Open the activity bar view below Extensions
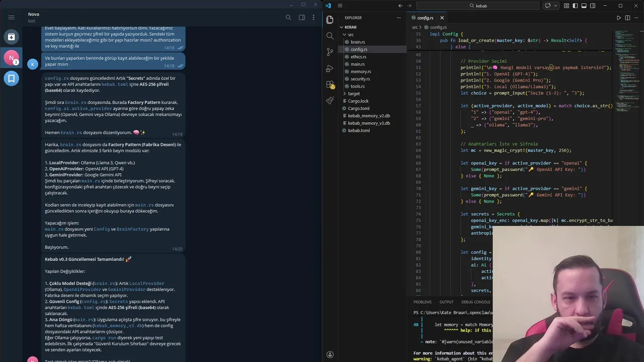The width and height of the screenshot is (644, 362). [330, 101]
